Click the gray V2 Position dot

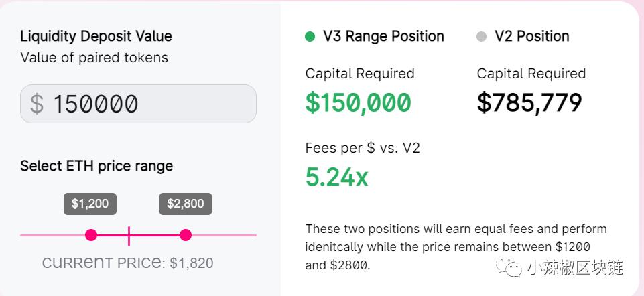point(481,37)
